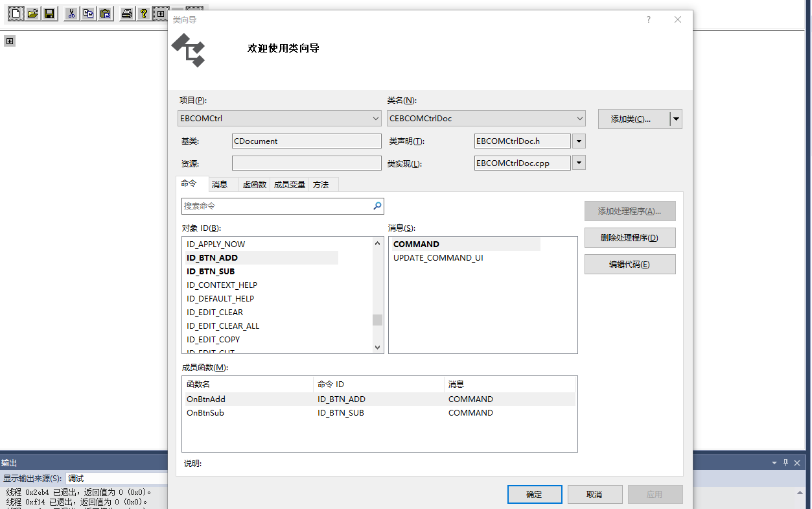812x509 pixels.
Task: Click the plus icon below the toolbar
Action: point(9,41)
